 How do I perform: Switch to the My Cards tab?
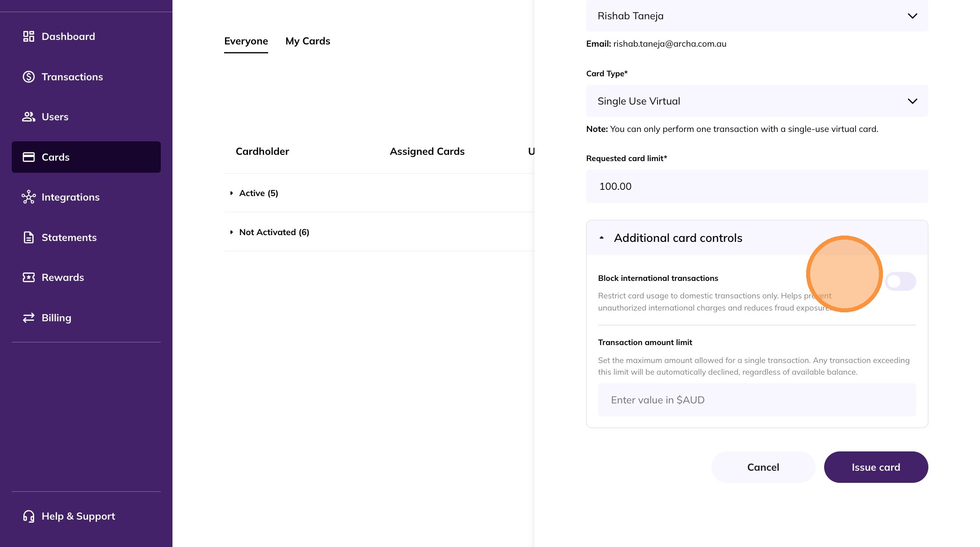pos(308,41)
